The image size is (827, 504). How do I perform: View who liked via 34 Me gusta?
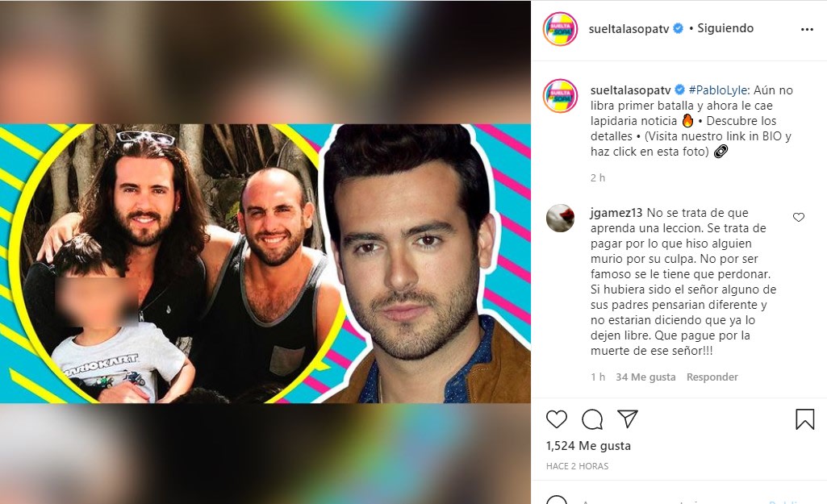point(645,377)
